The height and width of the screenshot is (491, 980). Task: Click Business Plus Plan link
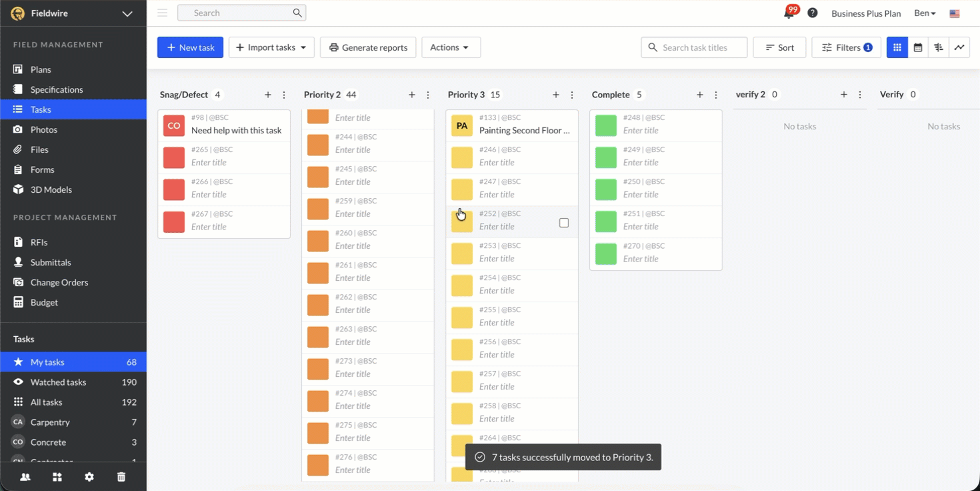tap(866, 13)
